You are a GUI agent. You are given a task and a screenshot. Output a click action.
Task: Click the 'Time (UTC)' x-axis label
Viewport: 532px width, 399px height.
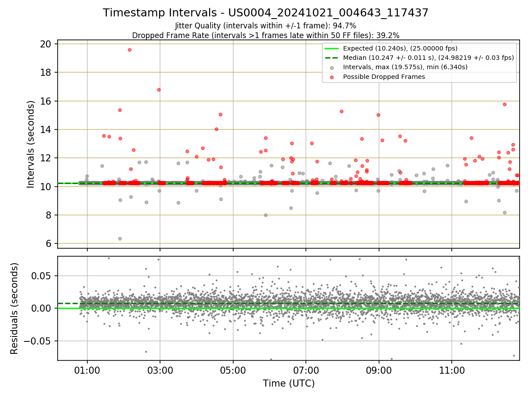pyautogui.click(x=289, y=383)
